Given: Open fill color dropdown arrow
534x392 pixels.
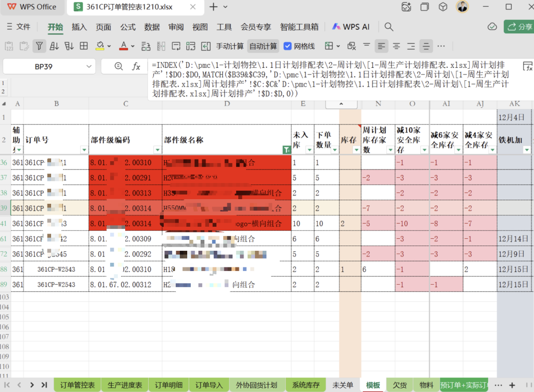Looking at the screenshot, I should pos(109,46).
